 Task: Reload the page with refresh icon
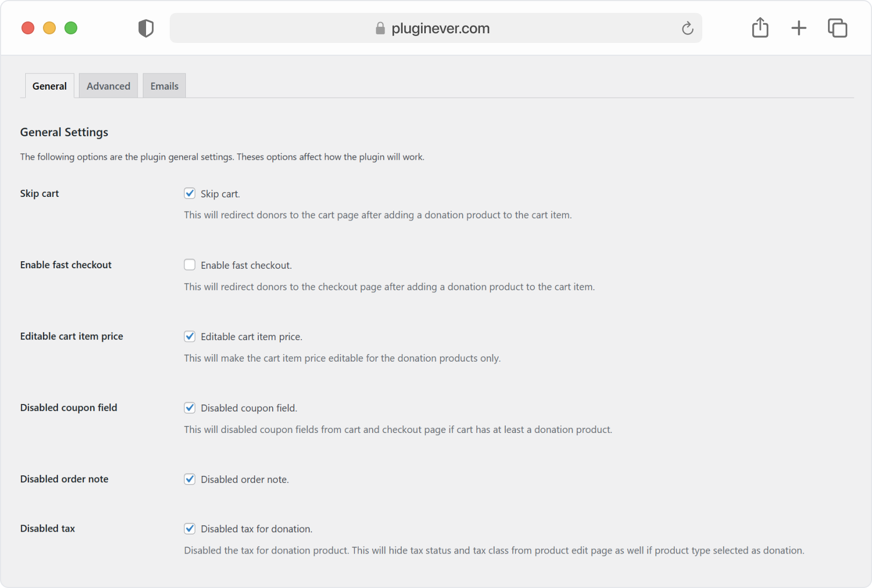[x=687, y=28]
